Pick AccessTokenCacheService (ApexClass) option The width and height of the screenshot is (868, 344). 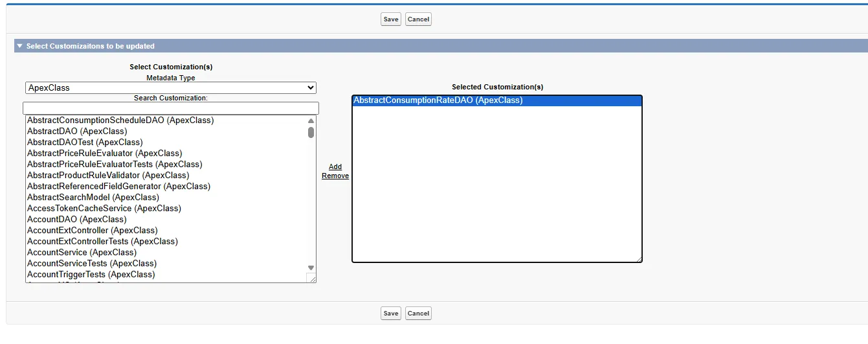click(x=104, y=208)
